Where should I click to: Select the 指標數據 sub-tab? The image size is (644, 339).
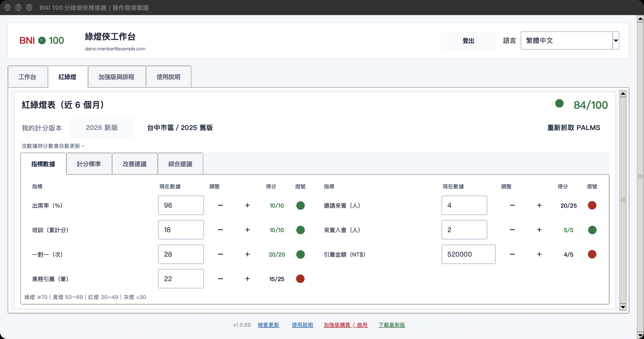coord(43,164)
